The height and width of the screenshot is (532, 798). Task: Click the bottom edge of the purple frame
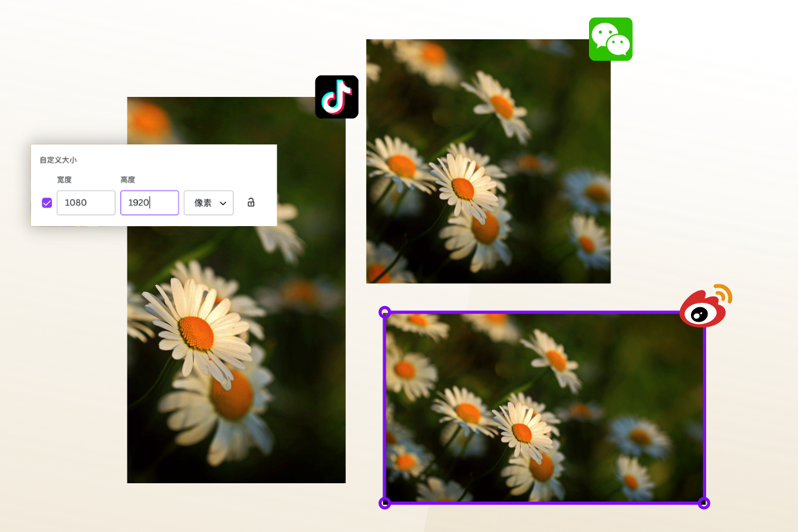pos(544,503)
